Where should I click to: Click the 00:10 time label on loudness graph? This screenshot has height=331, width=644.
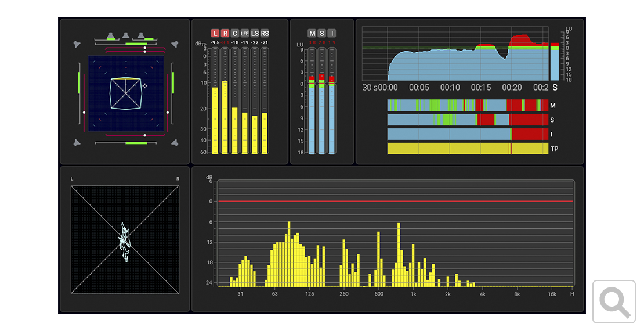(450, 88)
